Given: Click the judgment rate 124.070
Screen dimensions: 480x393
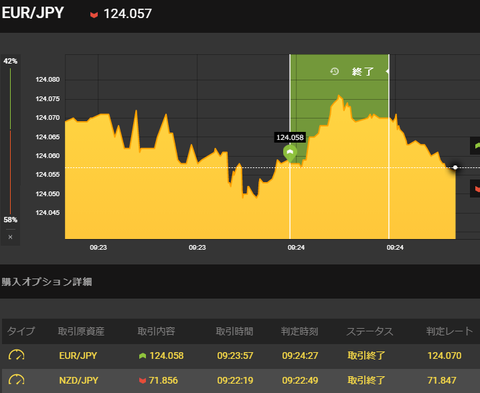Looking at the screenshot, I should point(444,356).
